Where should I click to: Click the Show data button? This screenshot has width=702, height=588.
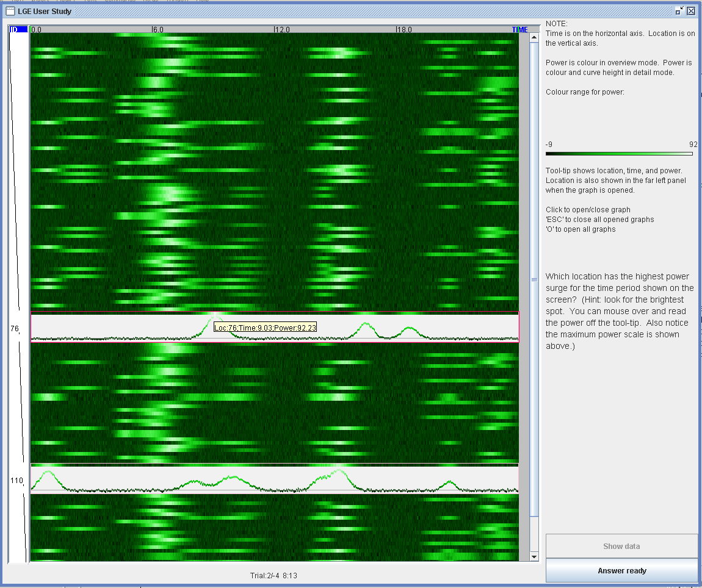[x=621, y=546]
